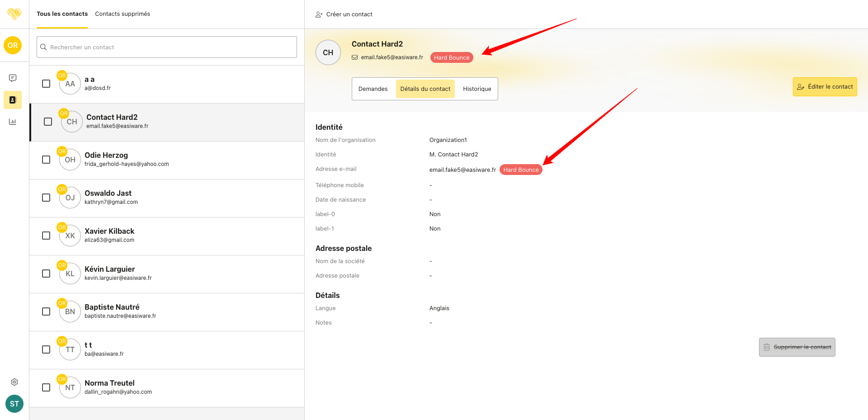Switch to Contacts supprimés tab
The height and width of the screenshot is (420, 868).
coord(123,14)
